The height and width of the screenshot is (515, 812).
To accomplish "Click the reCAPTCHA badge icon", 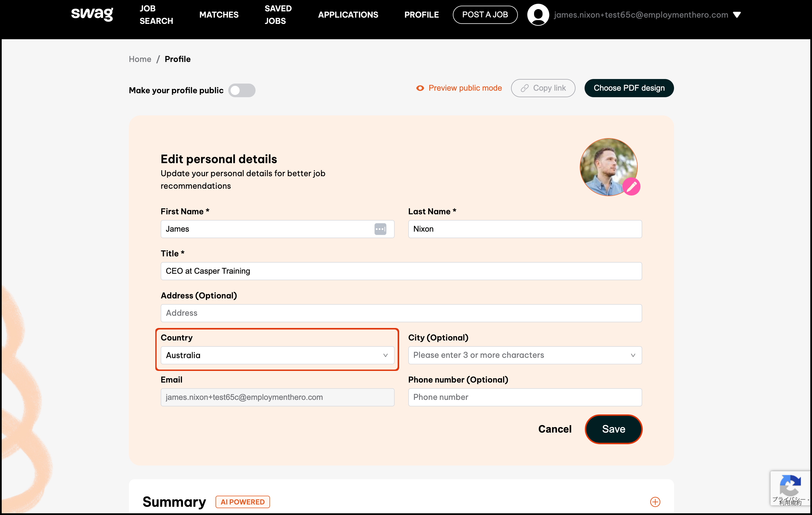I will tap(790, 486).
